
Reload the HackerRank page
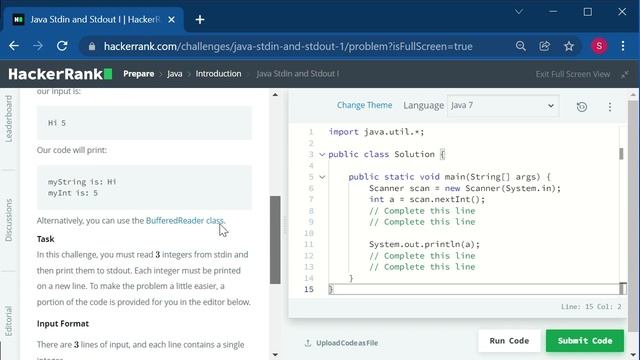tap(62, 46)
